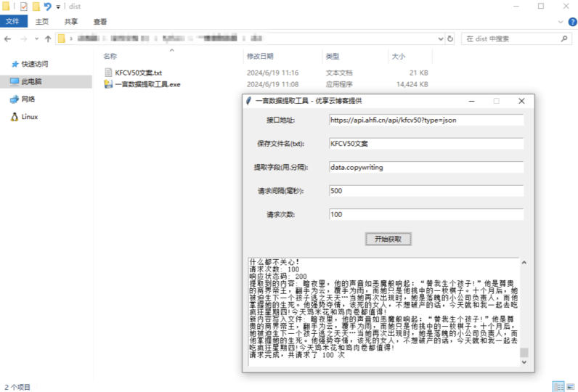578x392 pixels.
Task: Open quick access toolbar customize dropdown
Action: (57, 7)
